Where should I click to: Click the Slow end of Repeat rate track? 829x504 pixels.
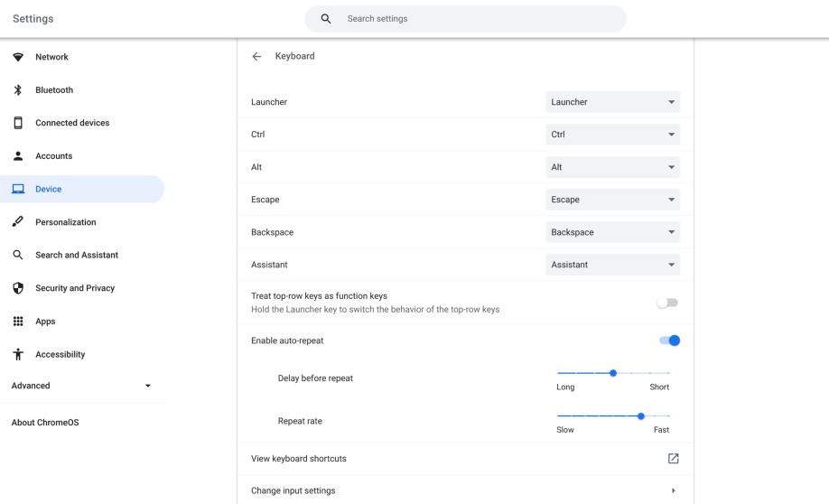tap(559, 416)
